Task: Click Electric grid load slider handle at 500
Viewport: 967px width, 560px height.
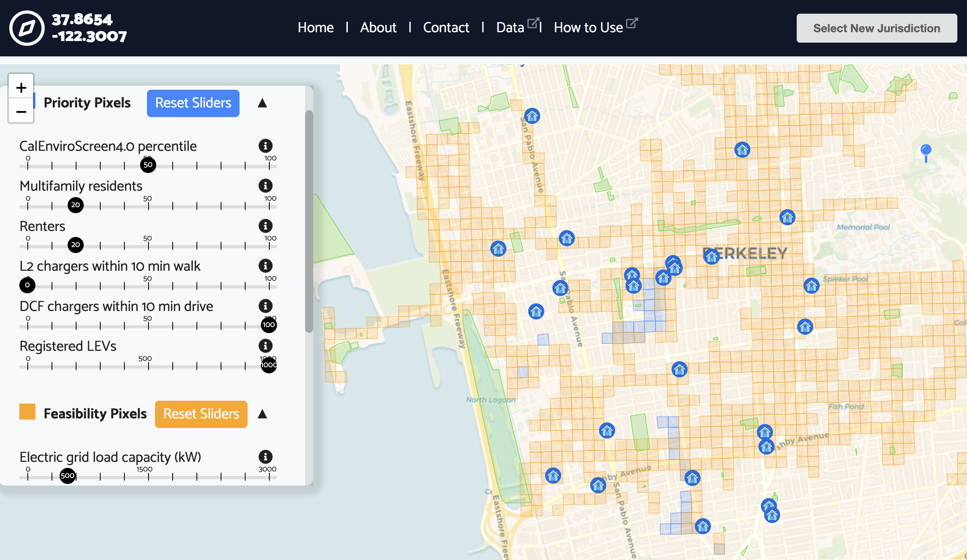Action: click(68, 476)
